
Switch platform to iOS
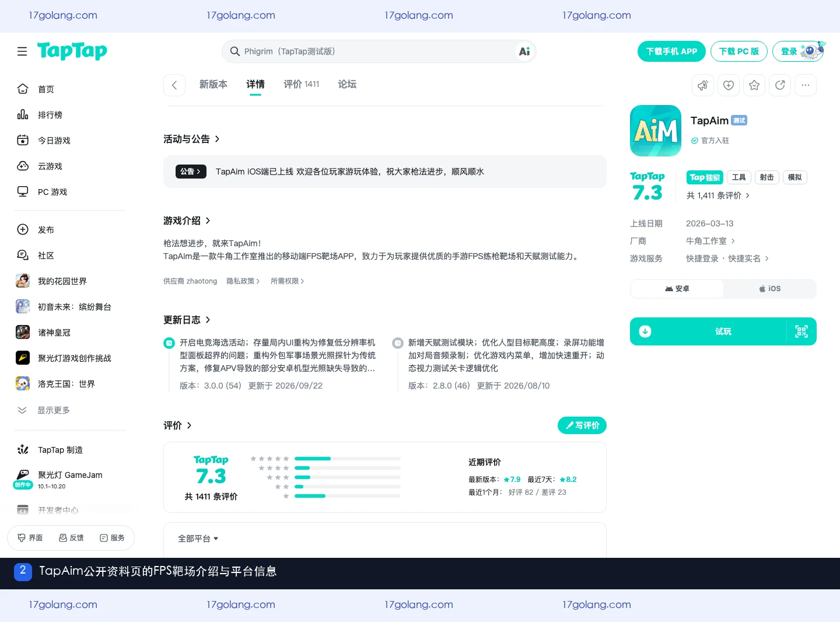[x=769, y=289]
